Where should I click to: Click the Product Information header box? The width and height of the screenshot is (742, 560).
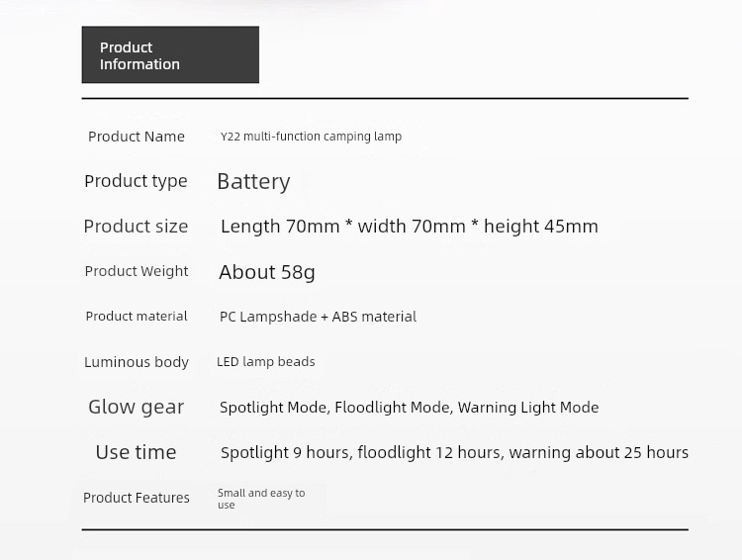coord(170,54)
